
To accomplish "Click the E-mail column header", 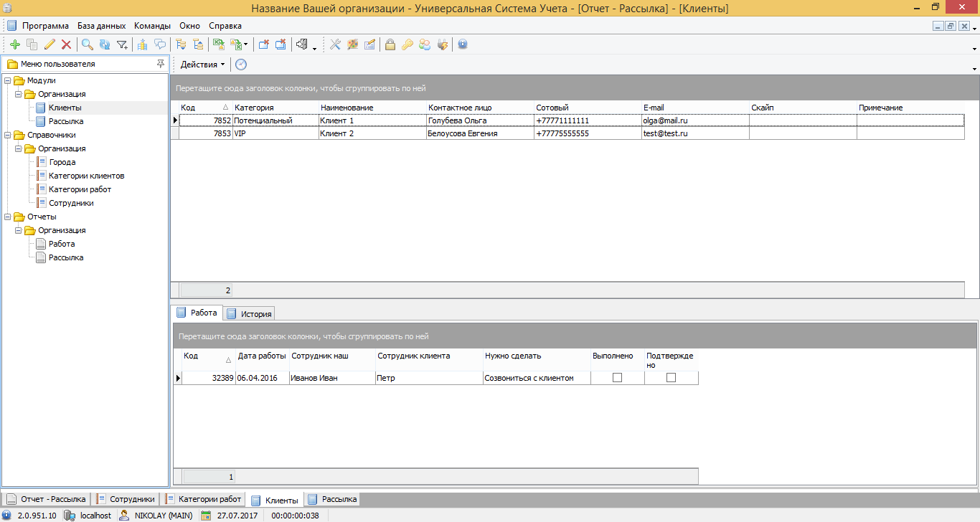I will point(695,108).
